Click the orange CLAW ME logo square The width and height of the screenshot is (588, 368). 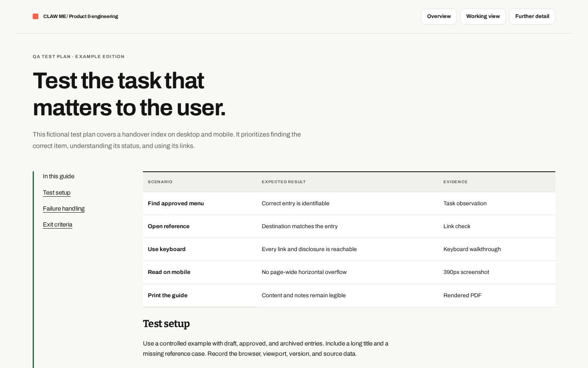[x=36, y=16]
